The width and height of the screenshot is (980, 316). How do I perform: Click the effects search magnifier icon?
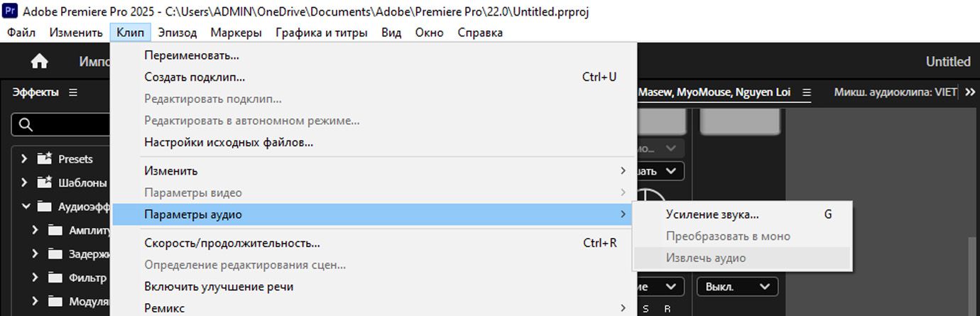(x=26, y=125)
